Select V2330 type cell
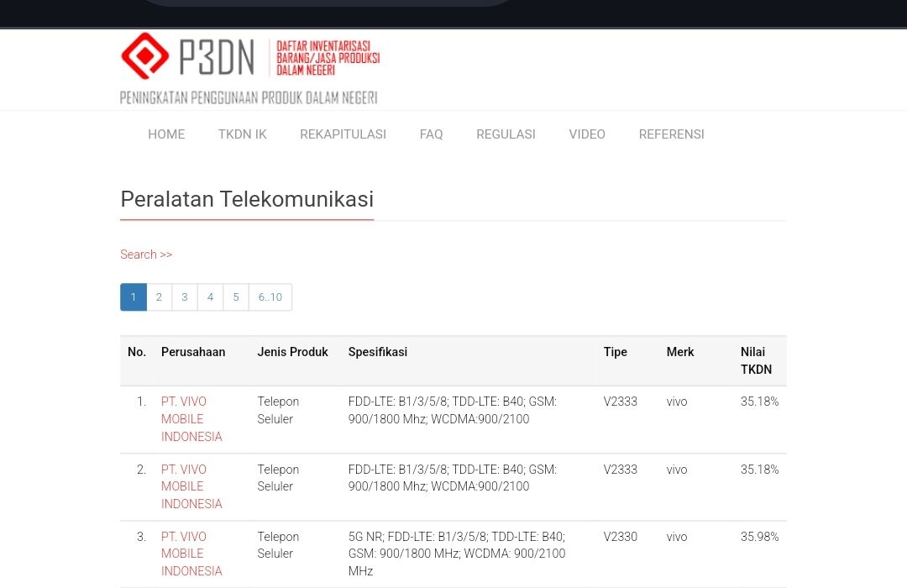Screen dimensions: 907x588 pyautogui.click(x=620, y=537)
